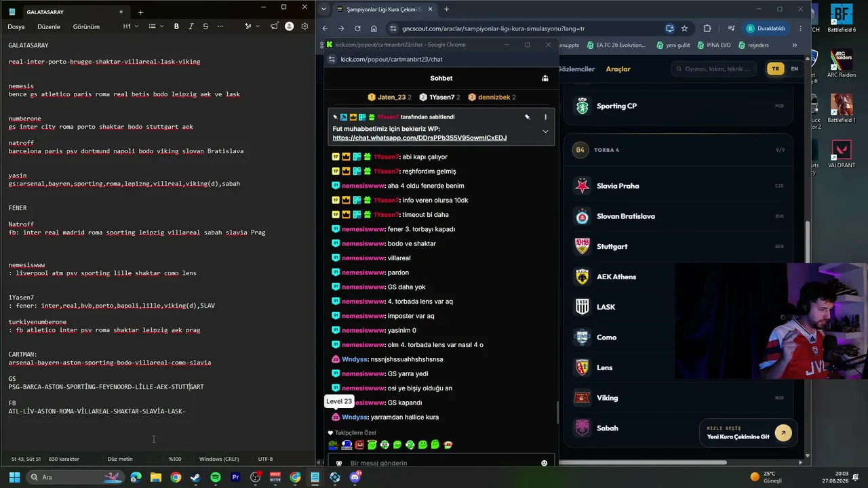Open the reijnders bookmark
This screenshot has width=868, height=488.
coord(753,45)
